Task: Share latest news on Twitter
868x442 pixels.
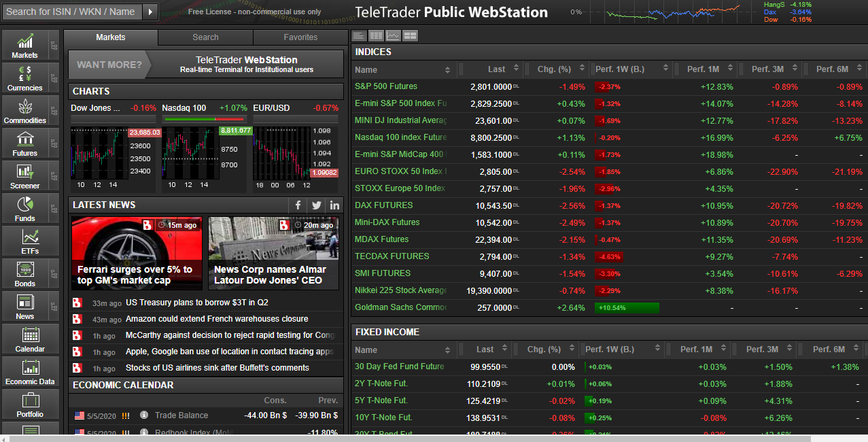Action: [x=316, y=205]
